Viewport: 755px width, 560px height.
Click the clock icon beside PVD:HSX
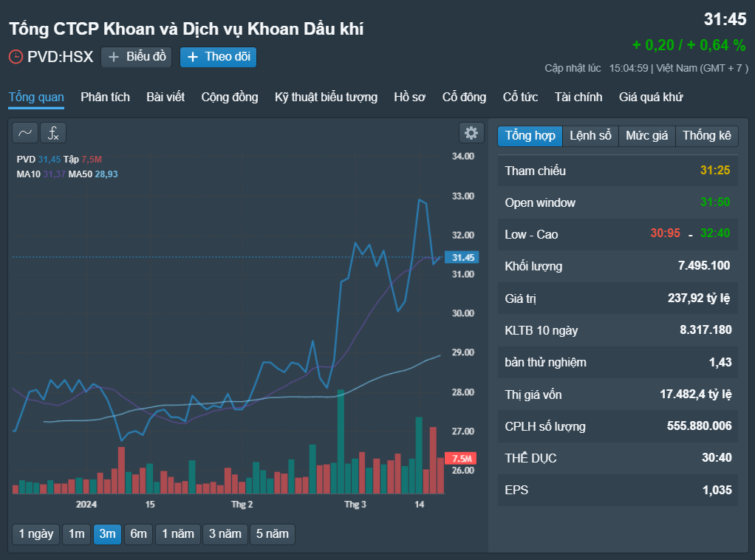click(x=16, y=57)
